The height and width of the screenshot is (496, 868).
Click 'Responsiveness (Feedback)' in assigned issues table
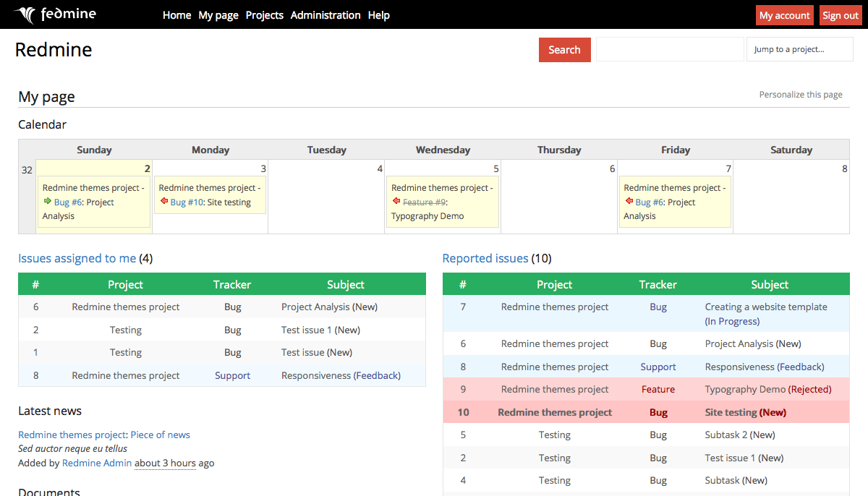[x=341, y=375]
